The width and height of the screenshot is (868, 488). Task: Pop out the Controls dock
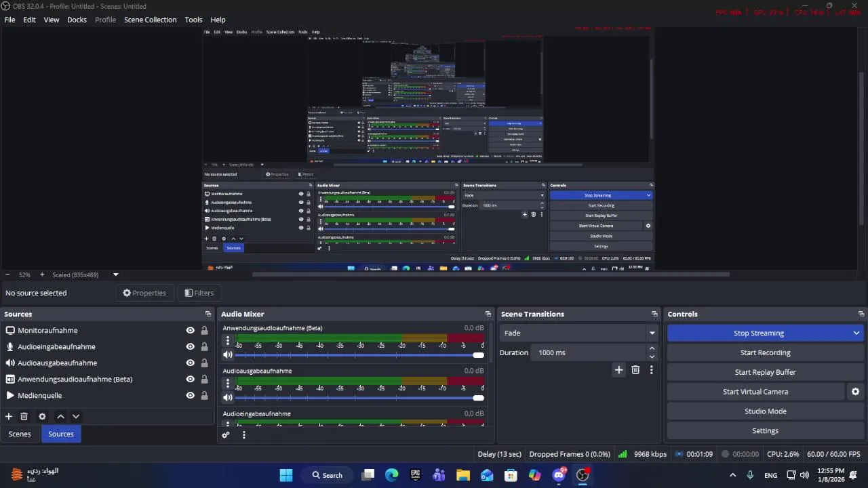coord(861,314)
